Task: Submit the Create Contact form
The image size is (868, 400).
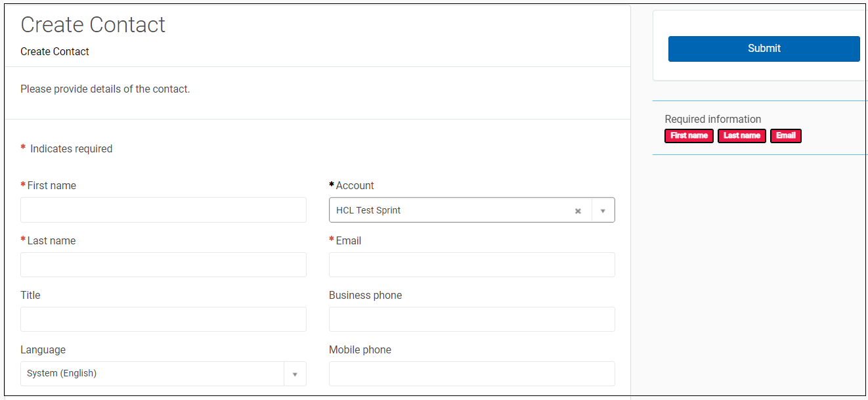Action: (x=764, y=49)
